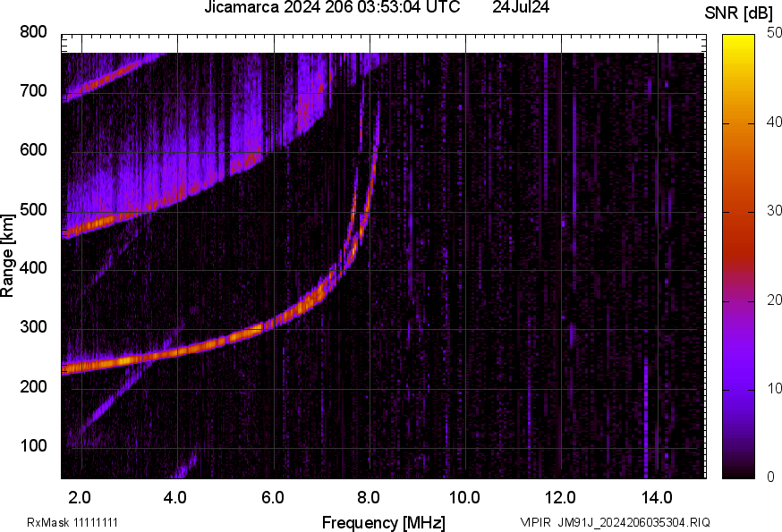Click the title text 'Jicamarca 2024 206 03:53:04 UTC'
Viewport: 782px width, 532px height.
[x=332, y=7]
